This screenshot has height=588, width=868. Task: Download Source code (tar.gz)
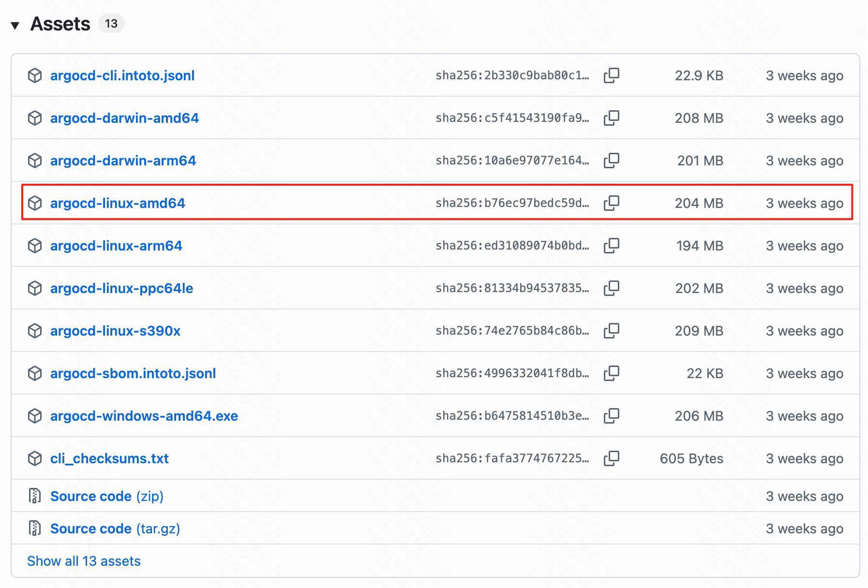click(x=115, y=529)
